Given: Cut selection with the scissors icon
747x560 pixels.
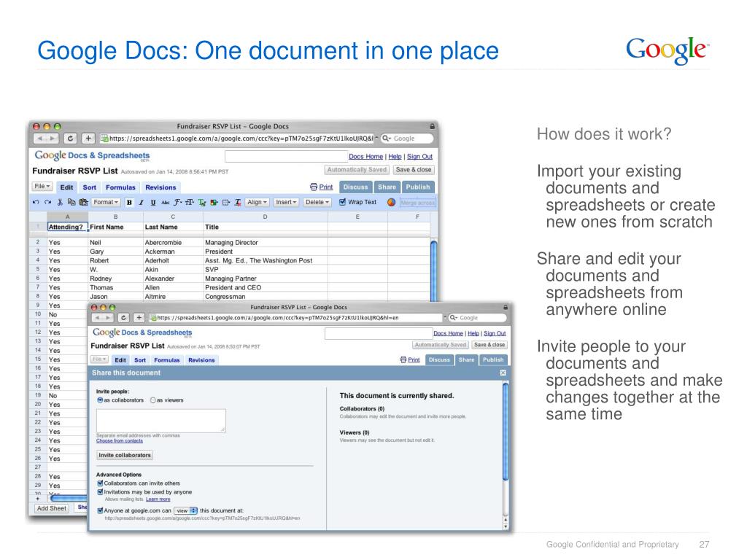Looking at the screenshot, I should [60, 203].
